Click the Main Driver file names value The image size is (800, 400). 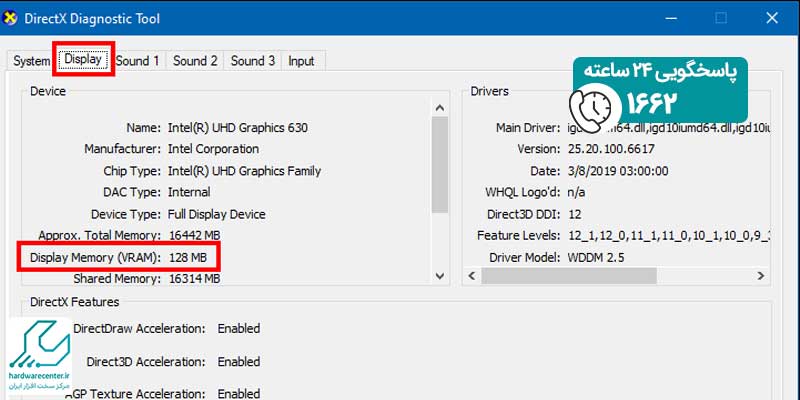coord(668,128)
